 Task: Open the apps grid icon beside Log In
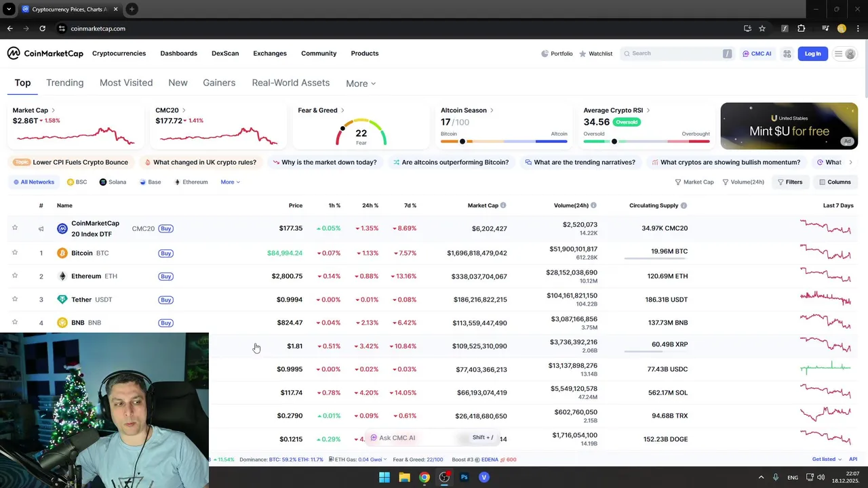[x=787, y=54]
